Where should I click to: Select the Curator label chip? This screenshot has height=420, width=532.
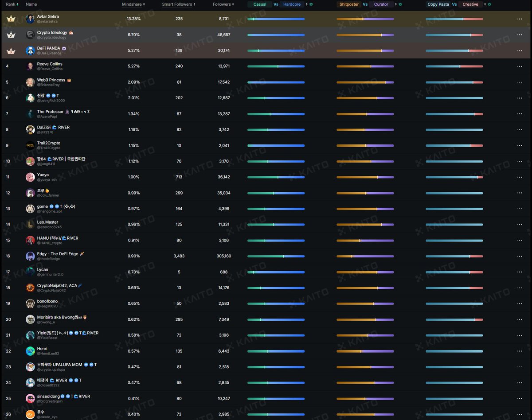(381, 4)
